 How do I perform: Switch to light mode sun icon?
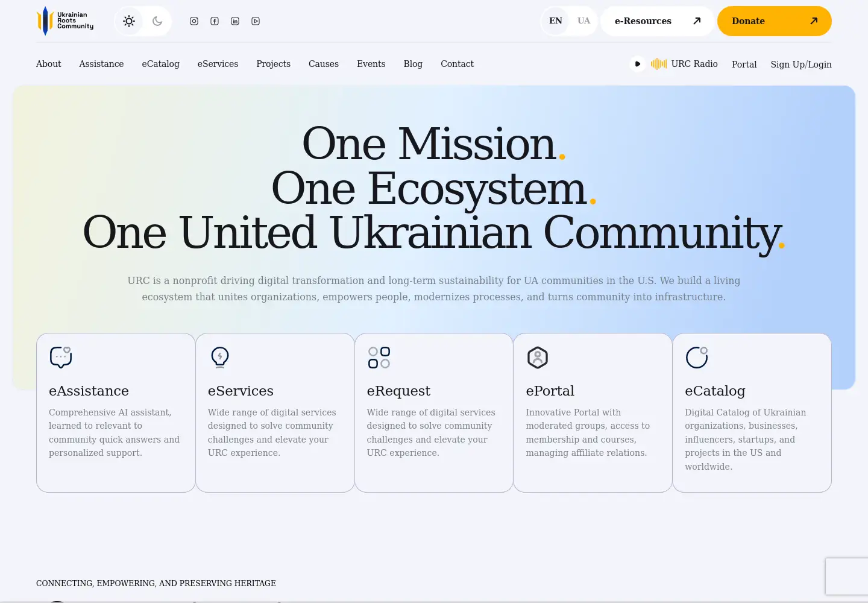tap(129, 21)
